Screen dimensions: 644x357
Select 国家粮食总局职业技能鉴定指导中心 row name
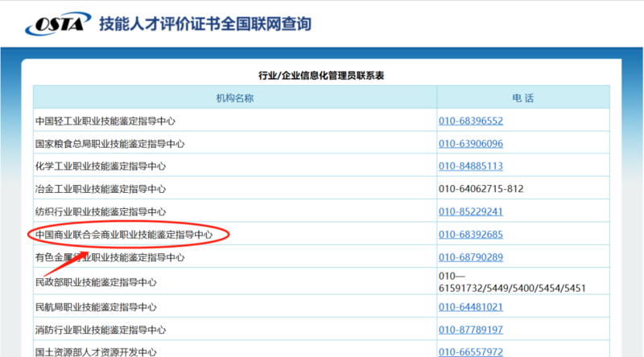pos(110,144)
